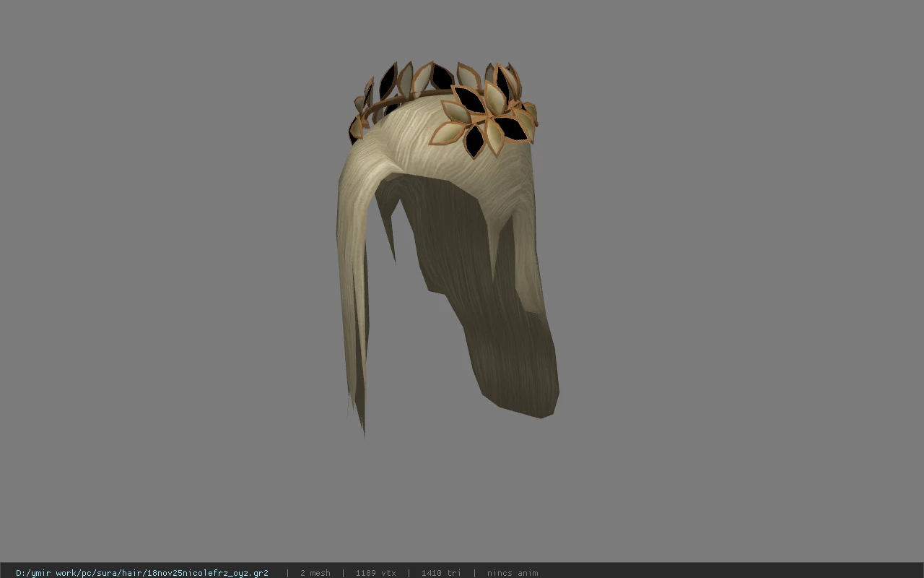Click the "nincs anim" status text
Viewport: 924px width, 578px height.
click(x=513, y=573)
